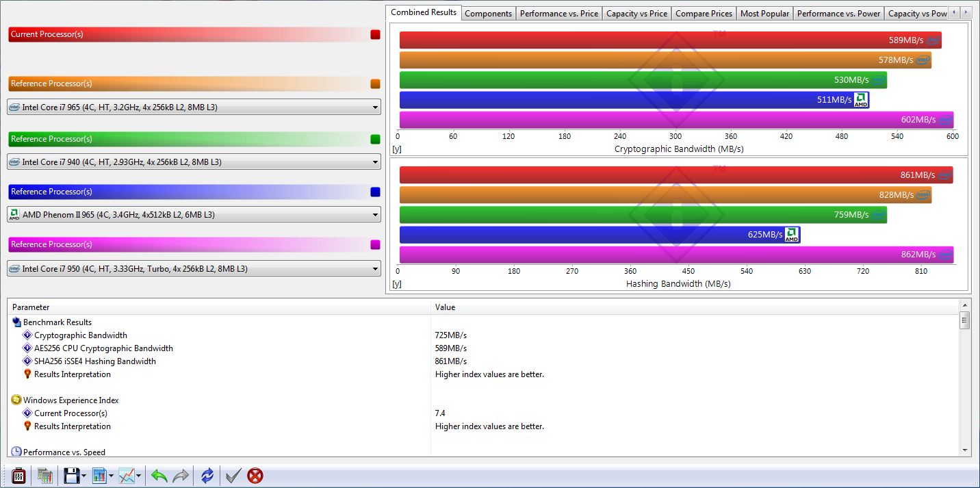Expand the bar chart icon dropdown arrow

click(x=111, y=476)
